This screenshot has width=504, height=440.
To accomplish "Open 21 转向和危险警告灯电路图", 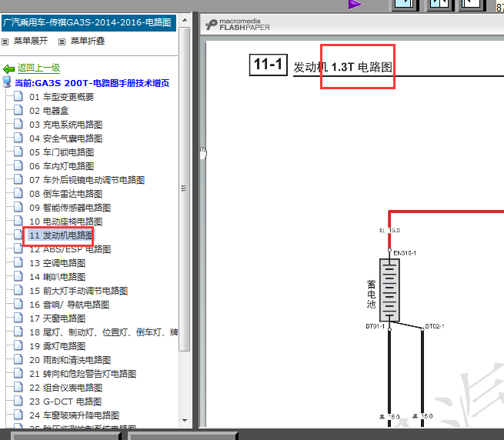I will 82,374.
